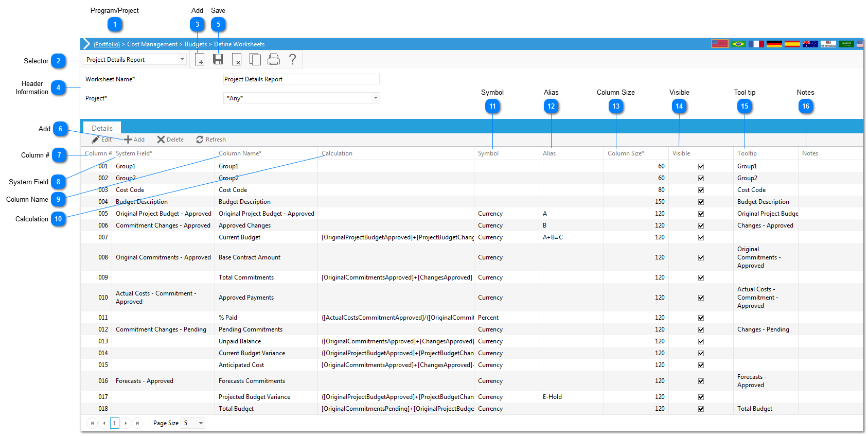
Task: Switch language with the Spain flag
Action: tap(792, 44)
